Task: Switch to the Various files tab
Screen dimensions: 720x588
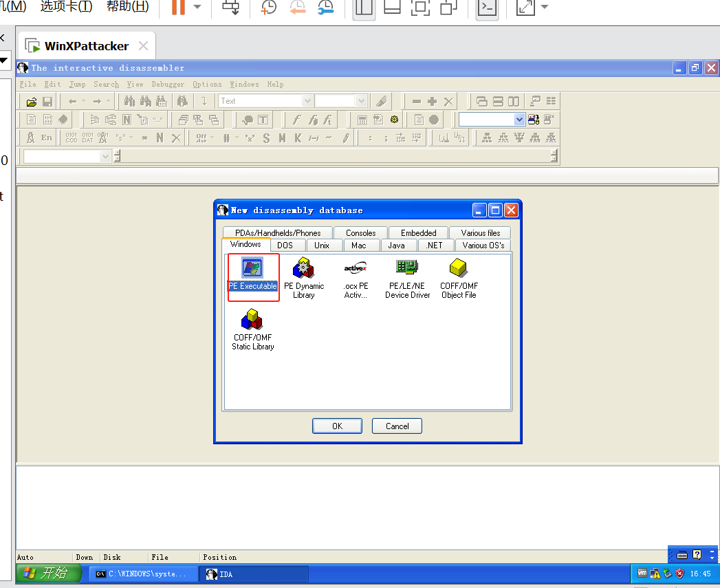Action: (x=480, y=233)
